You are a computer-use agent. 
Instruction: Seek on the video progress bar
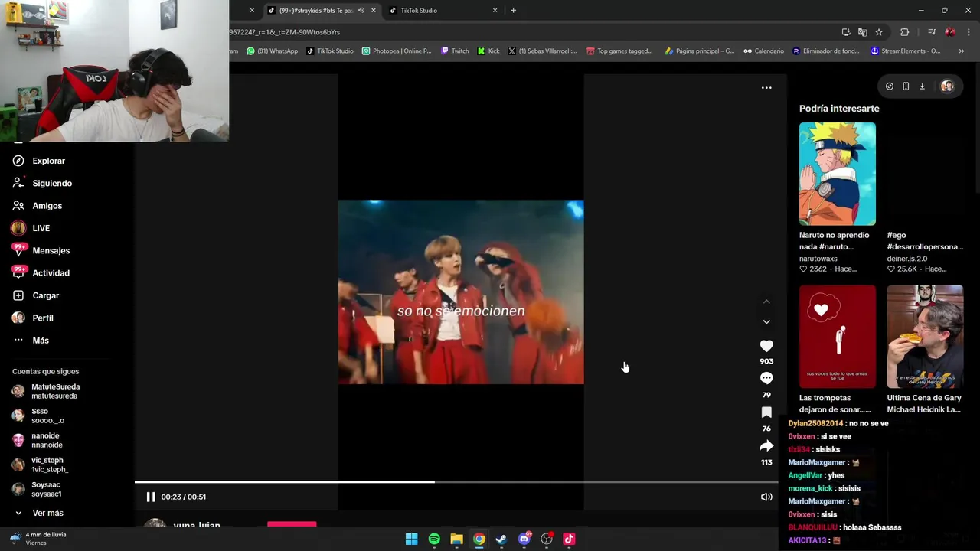[456, 482]
